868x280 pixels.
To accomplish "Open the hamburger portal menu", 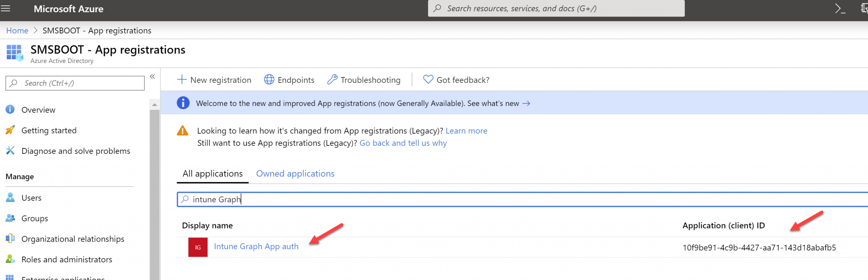I will [5, 8].
